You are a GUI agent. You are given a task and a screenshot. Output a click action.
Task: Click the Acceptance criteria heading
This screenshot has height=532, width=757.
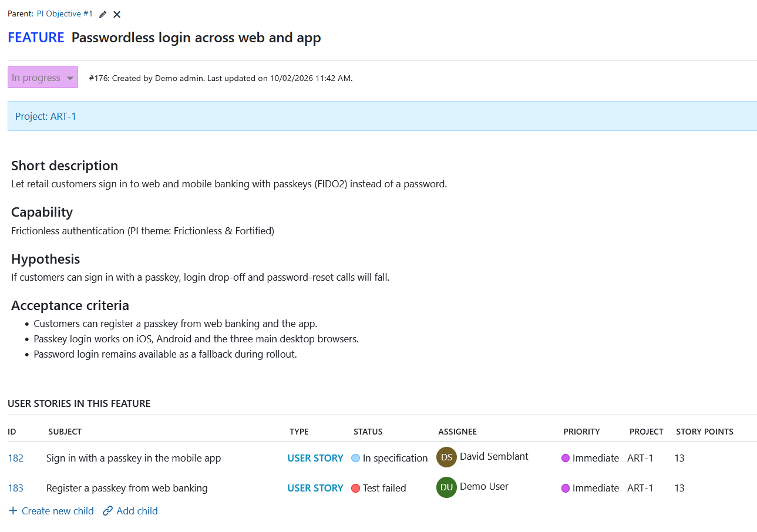[70, 305]
